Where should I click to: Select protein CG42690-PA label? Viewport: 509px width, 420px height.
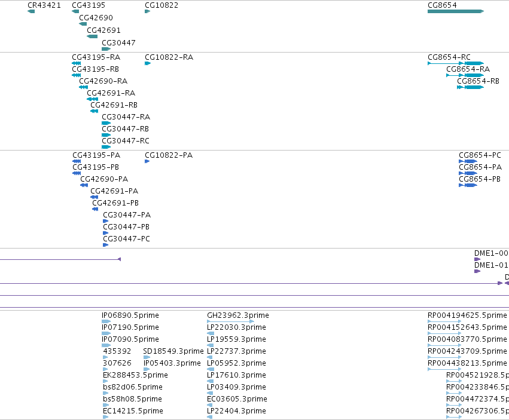coord(104,179)
